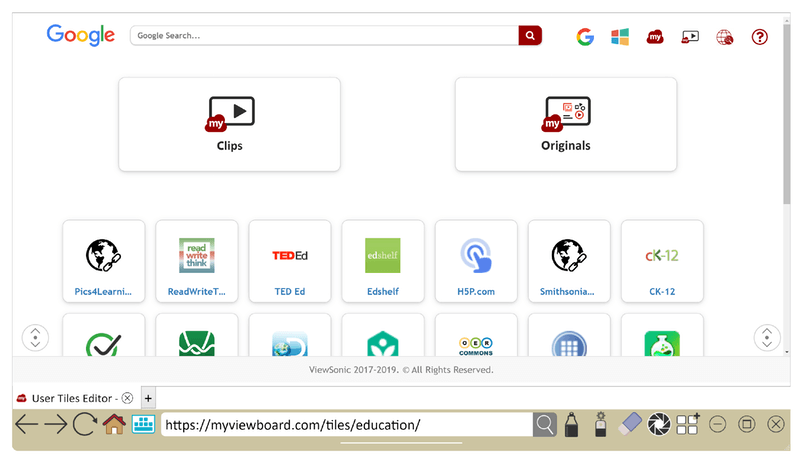The width and height of the screenshot is (800, 465).
Task: Click the camera shutter capture icon
Action: (659, 425)
